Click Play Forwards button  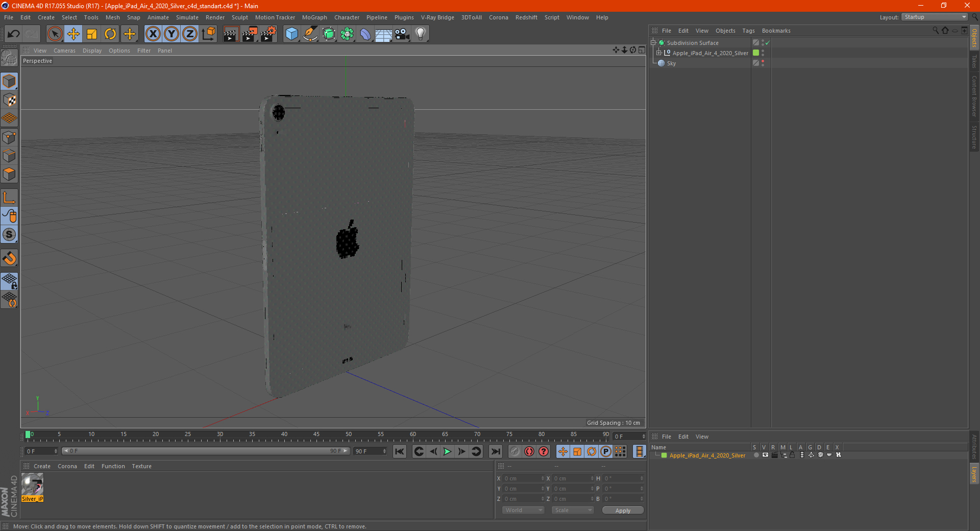click(x=447, y=451)
